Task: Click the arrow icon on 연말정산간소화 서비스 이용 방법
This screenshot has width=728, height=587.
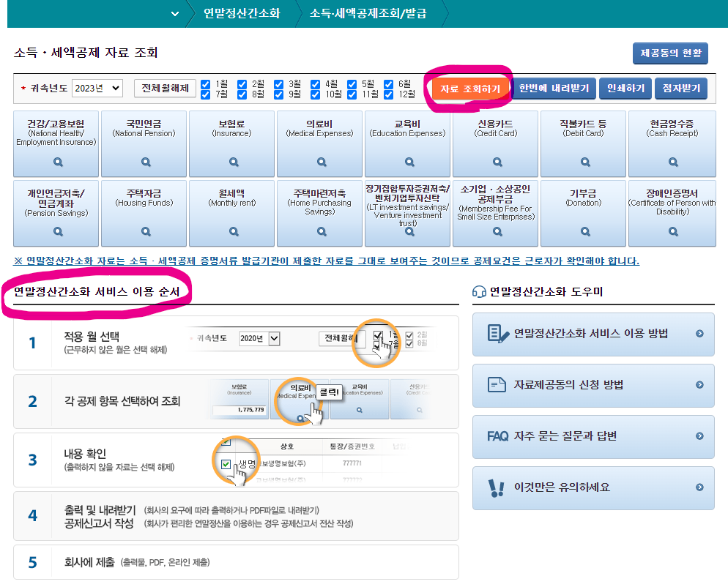Action: point(699,334)
